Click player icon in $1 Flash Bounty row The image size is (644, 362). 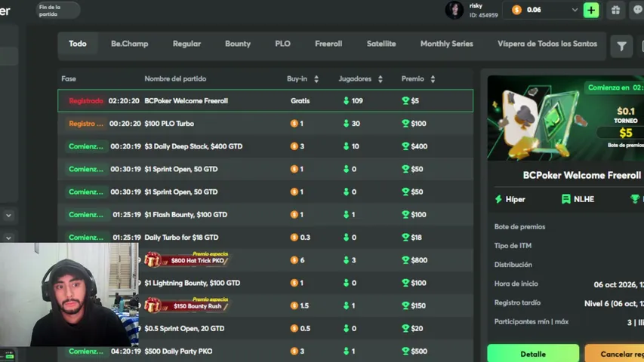pos(346,214)
